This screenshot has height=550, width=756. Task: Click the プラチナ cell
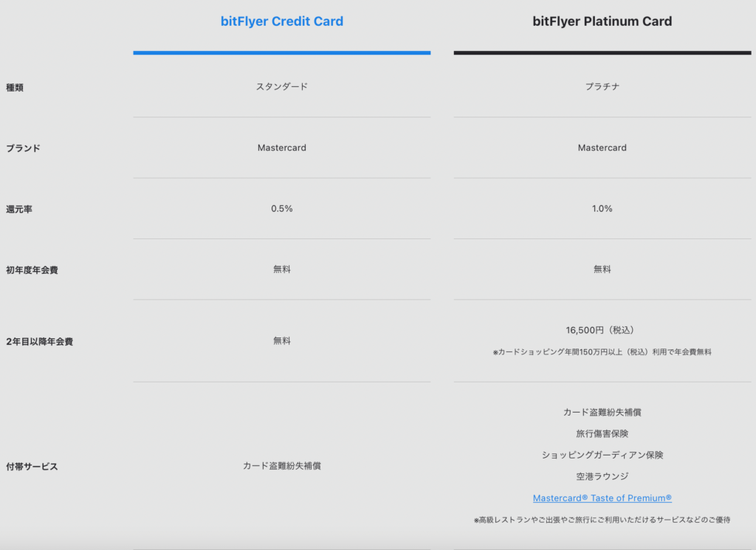pyautogui.click(x=602, y=87)
